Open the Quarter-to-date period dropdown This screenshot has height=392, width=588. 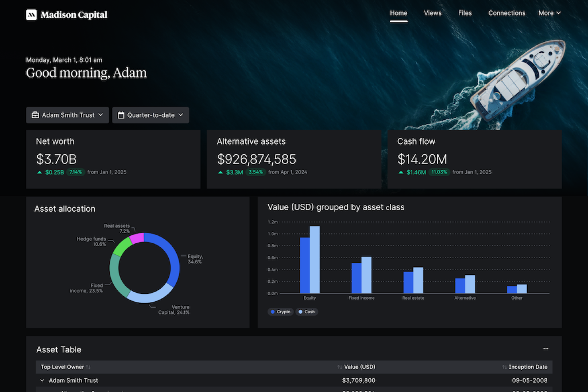[151, 115]
